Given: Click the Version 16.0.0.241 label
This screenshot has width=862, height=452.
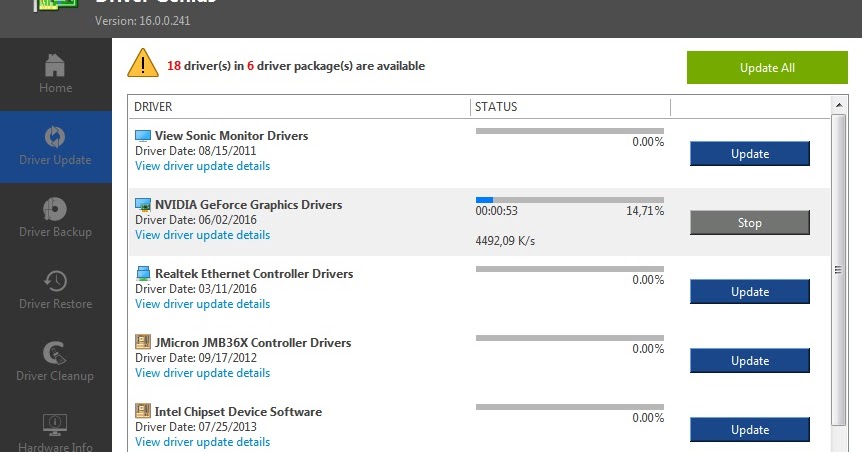Looking at the screenshot, I should pos(142,21).
